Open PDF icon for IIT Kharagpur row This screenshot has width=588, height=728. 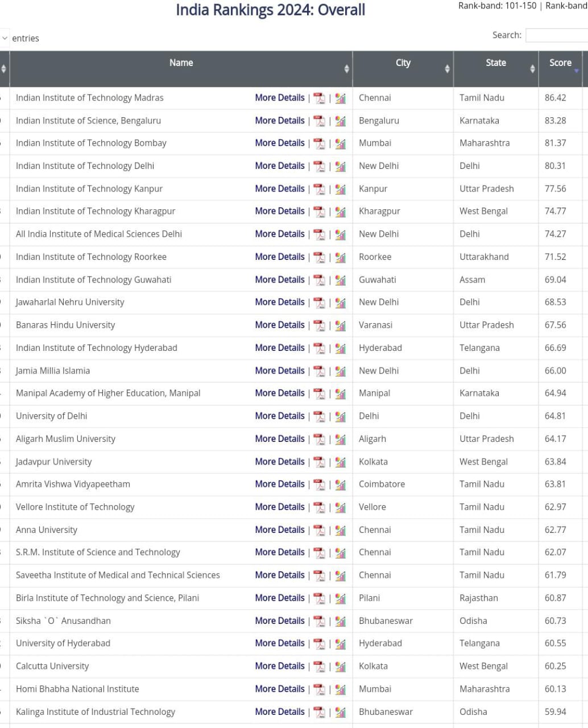click(x=319, y=212)
